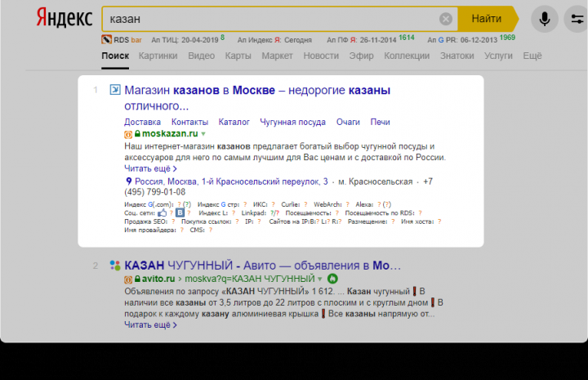Click the orange RDS icon before moskazan.ru
The height and width of the screenshot is (380, 588).
[128, 134]
